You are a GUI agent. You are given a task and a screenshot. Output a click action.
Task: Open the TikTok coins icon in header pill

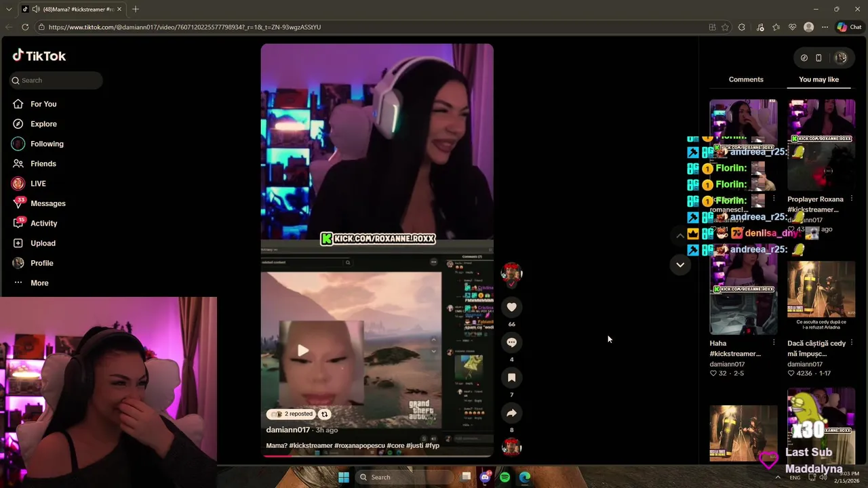[804, 58]
